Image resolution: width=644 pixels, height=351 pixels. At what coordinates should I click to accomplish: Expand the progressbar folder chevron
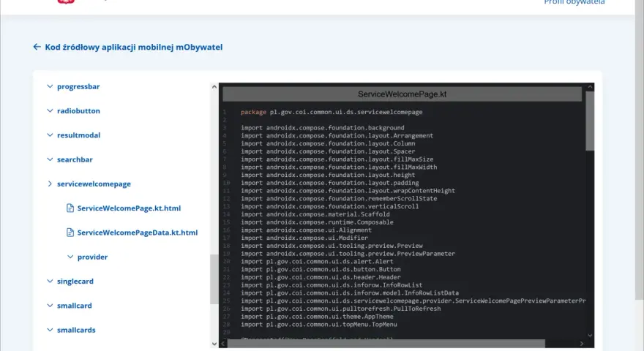50,86
